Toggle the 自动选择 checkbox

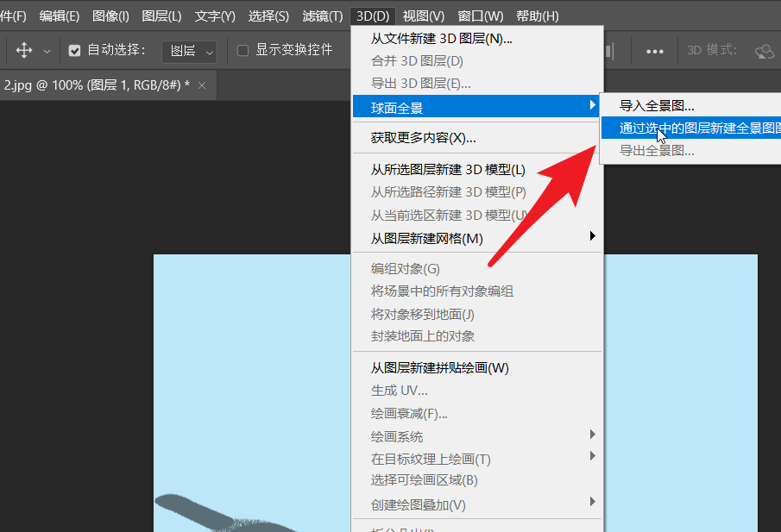[74, 50]
